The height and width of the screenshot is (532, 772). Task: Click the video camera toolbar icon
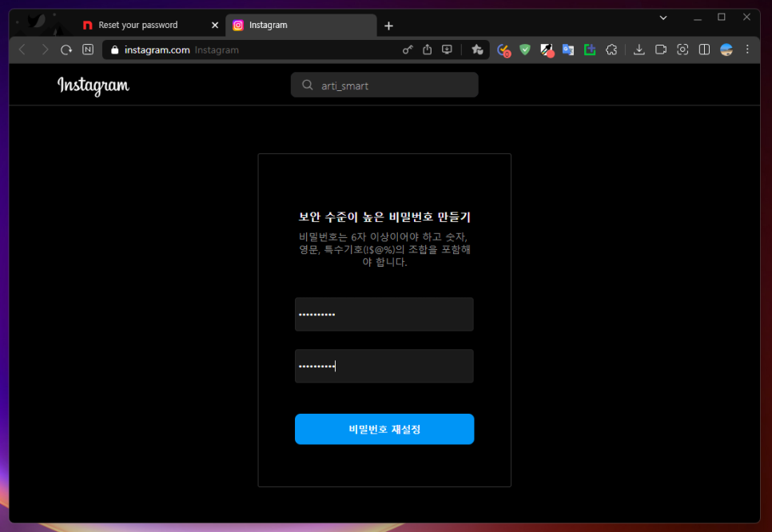pyautogui.click(x=661, y=50)
